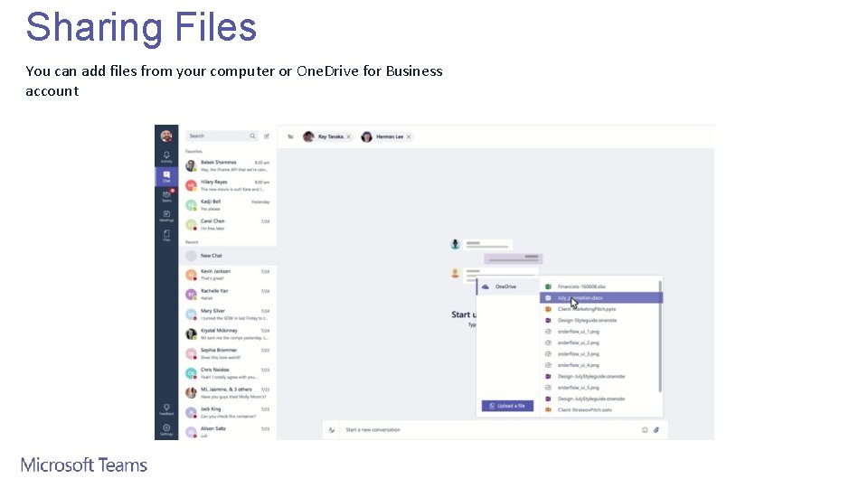The height and width of the screenshot is (488, 868).
Task: Open Teams from the left rail
Action: click(x=166, y=196)
